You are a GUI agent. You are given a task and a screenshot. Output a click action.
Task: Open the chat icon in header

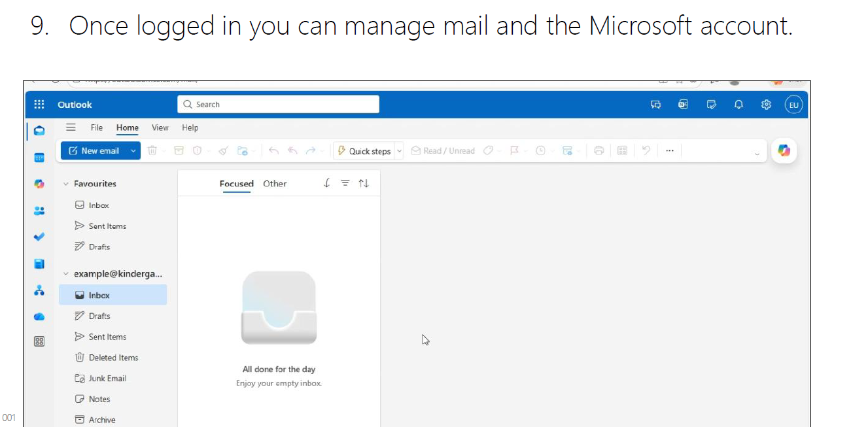(x=656, y=105)
